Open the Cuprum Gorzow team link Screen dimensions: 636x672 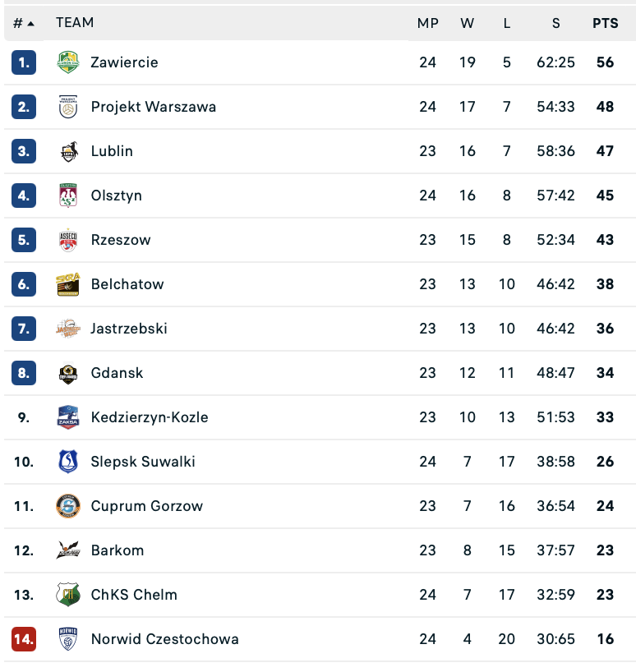point(147,506)
